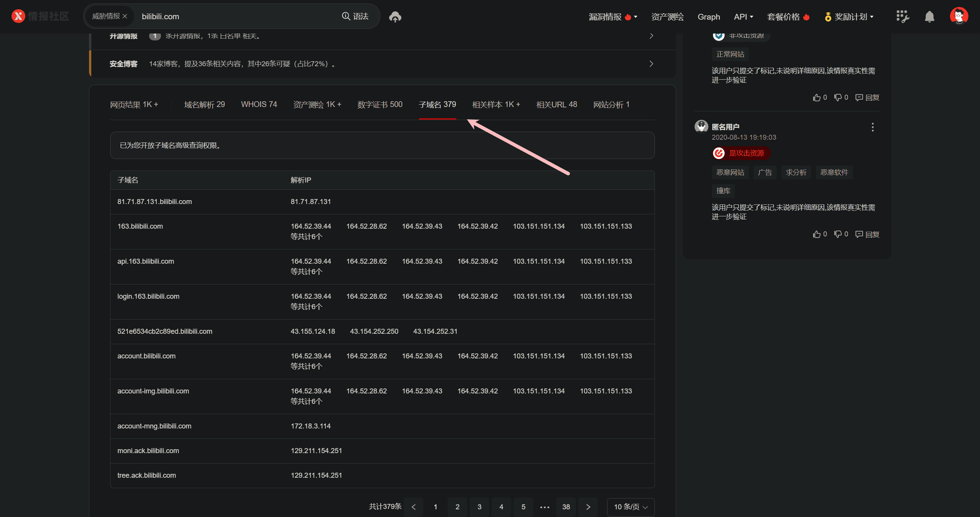The width and height of the screenshot is (980, 517).
Task: Change the 10 条/页 page size dropdown
Action: [630, 507]
